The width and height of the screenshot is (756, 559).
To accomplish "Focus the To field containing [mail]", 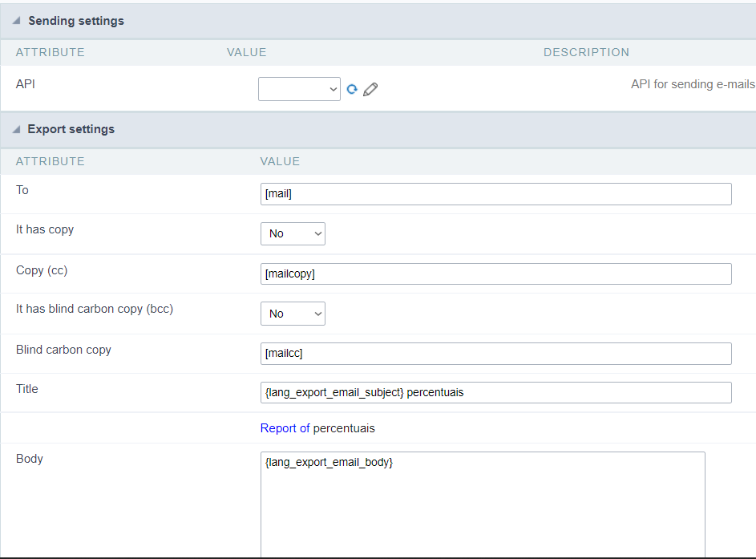I will click(495, 194).
